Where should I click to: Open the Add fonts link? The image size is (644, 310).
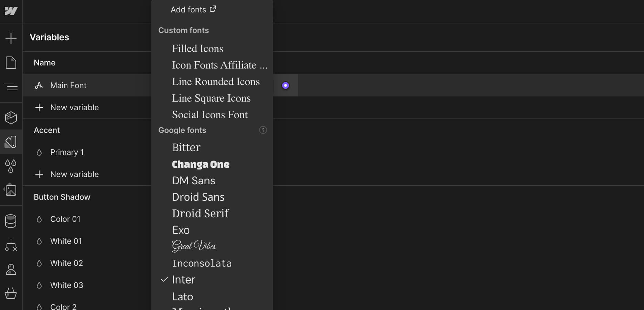pyautogui.click(x=193, y=10)
